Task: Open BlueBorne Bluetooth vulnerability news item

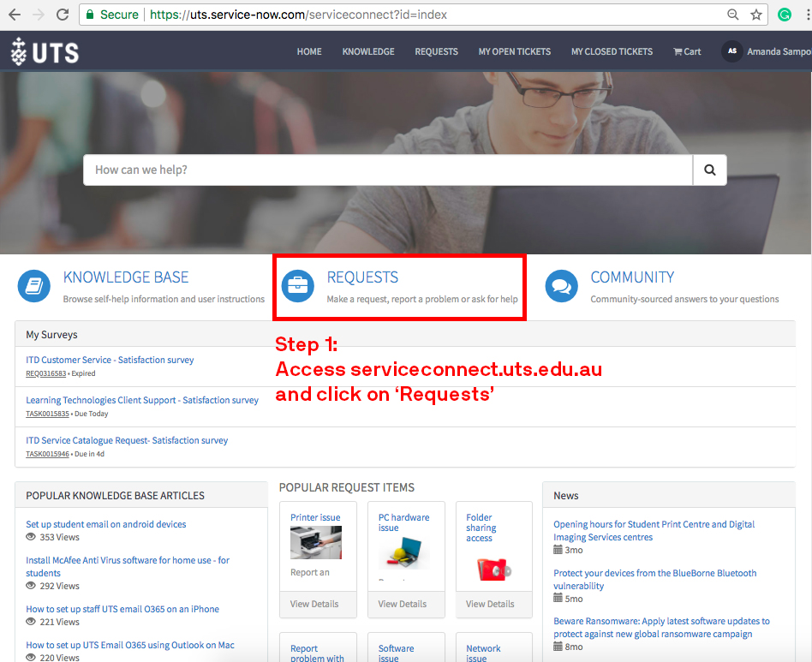Action: 655,579
